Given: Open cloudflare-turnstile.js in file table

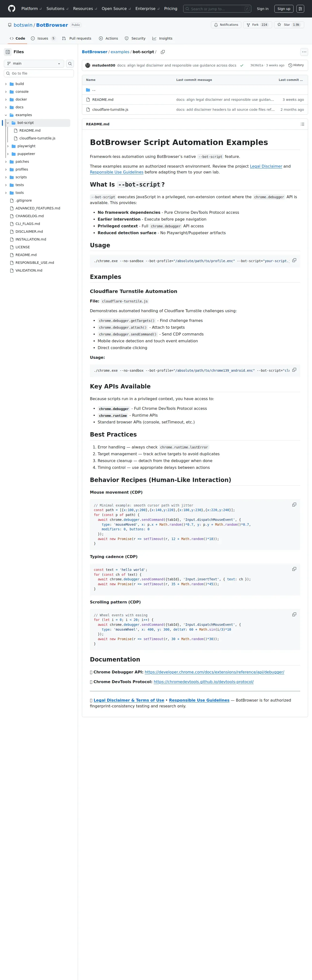Looking at the screenshot, I should click(110, 110).
